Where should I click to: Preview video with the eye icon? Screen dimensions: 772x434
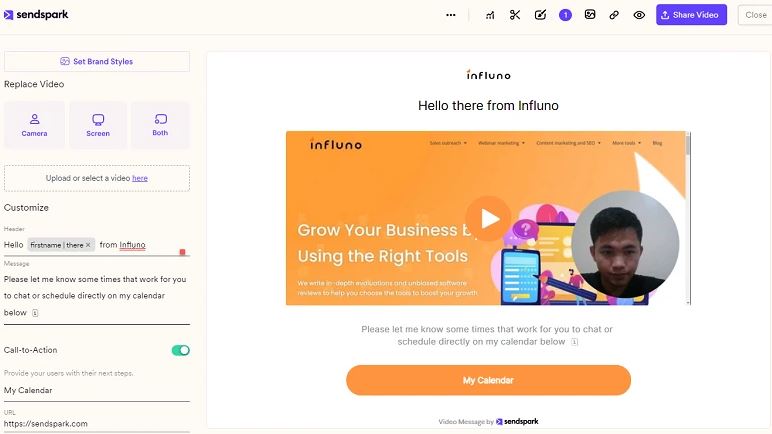pos(639,15)
